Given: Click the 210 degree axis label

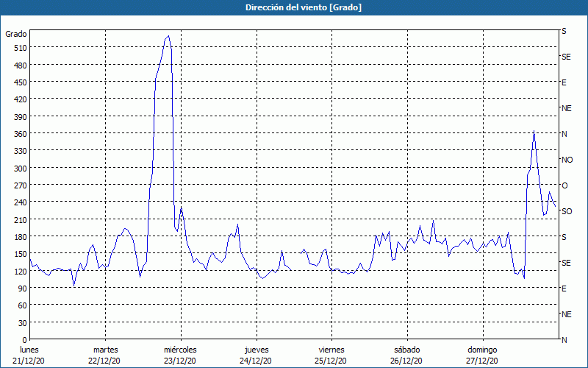Looking at the screenshot, I should pos(21,219).
